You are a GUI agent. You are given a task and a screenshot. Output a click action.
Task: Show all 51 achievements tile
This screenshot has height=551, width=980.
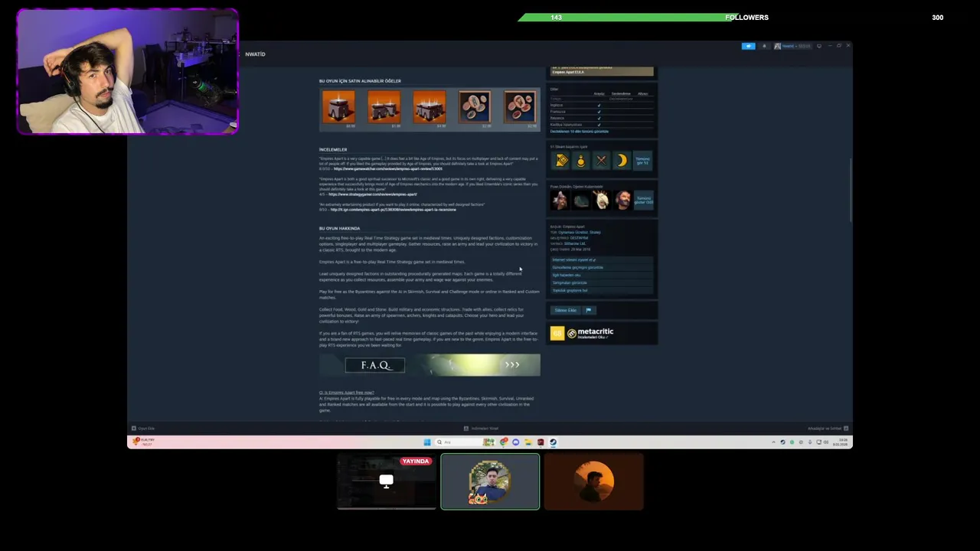click(642, 160)
